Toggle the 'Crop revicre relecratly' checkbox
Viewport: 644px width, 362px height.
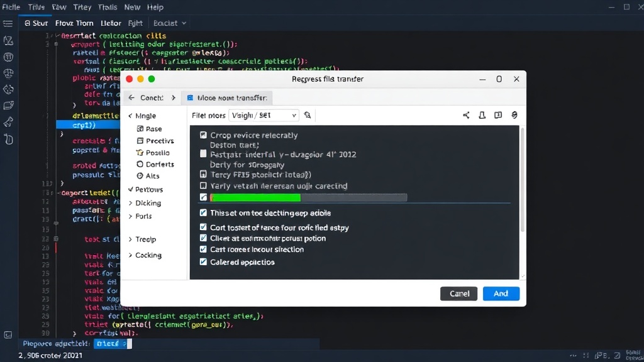(x=203, y=134)
